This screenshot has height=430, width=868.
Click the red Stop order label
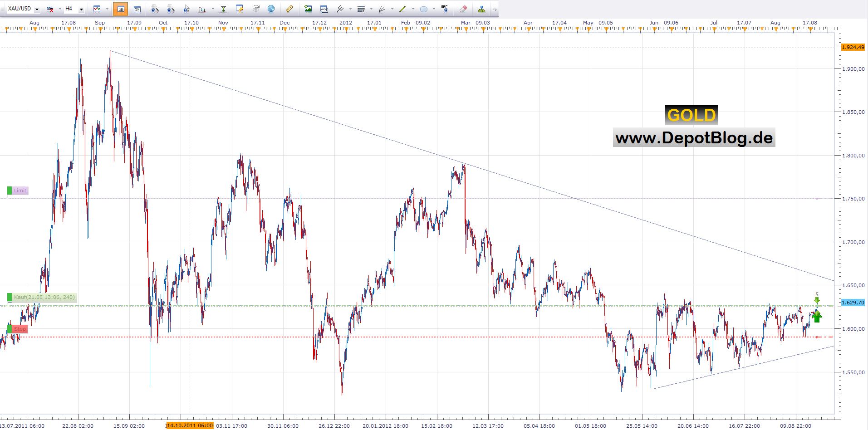pos(20,329)
